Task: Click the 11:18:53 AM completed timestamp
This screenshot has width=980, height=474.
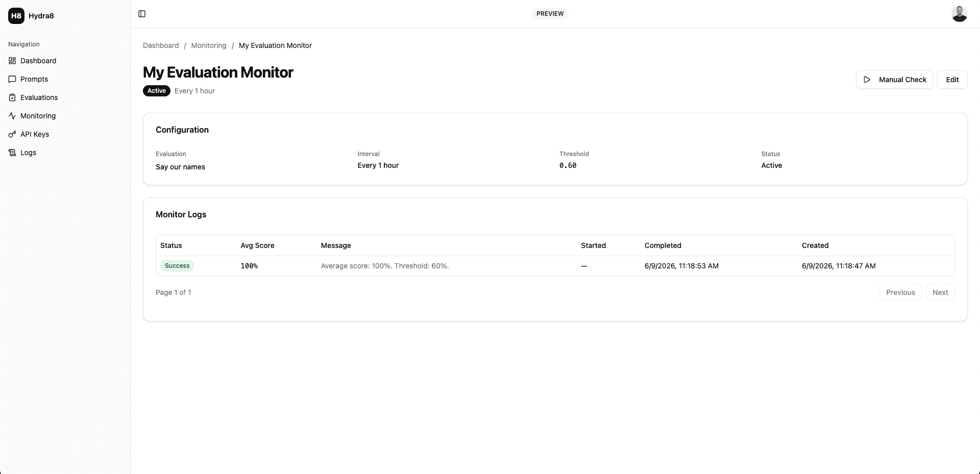Action: click(681, 266)
